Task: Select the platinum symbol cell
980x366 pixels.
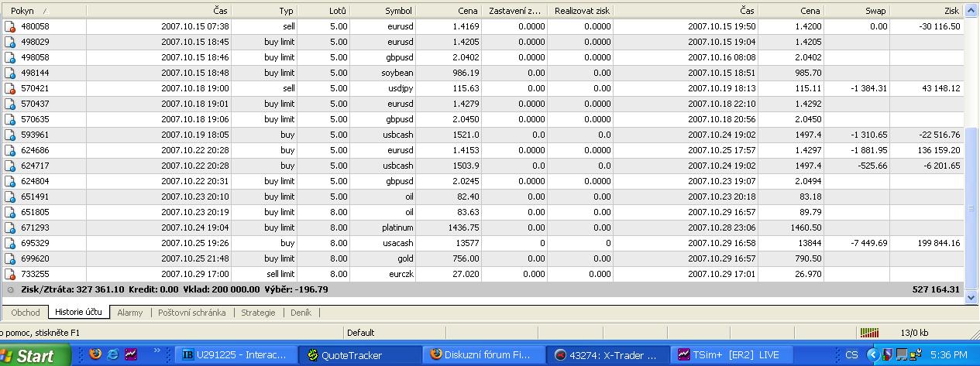Action: pos(385,227)
